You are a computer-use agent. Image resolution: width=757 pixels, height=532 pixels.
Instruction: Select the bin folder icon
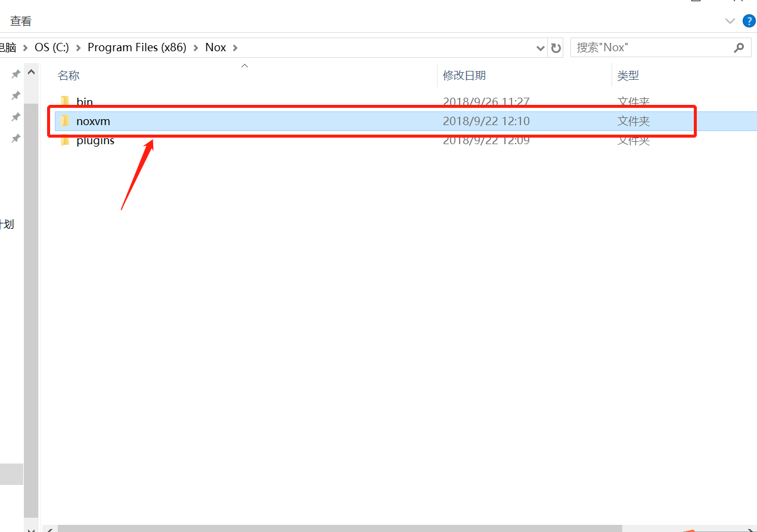click(x=65, y=101)
